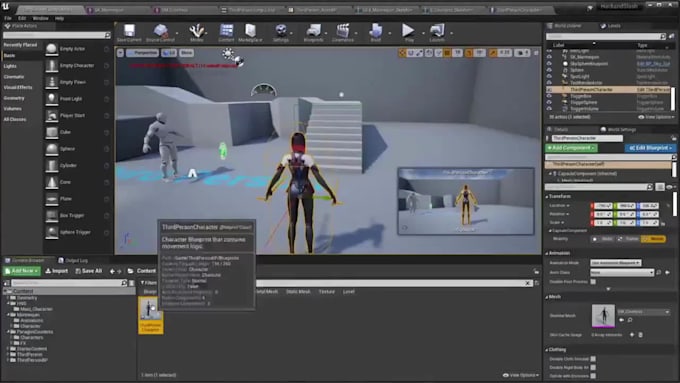
Task: Select ThirdPersonCharacter asset thumbnail in Content Browser
Action: coord(150,315)
